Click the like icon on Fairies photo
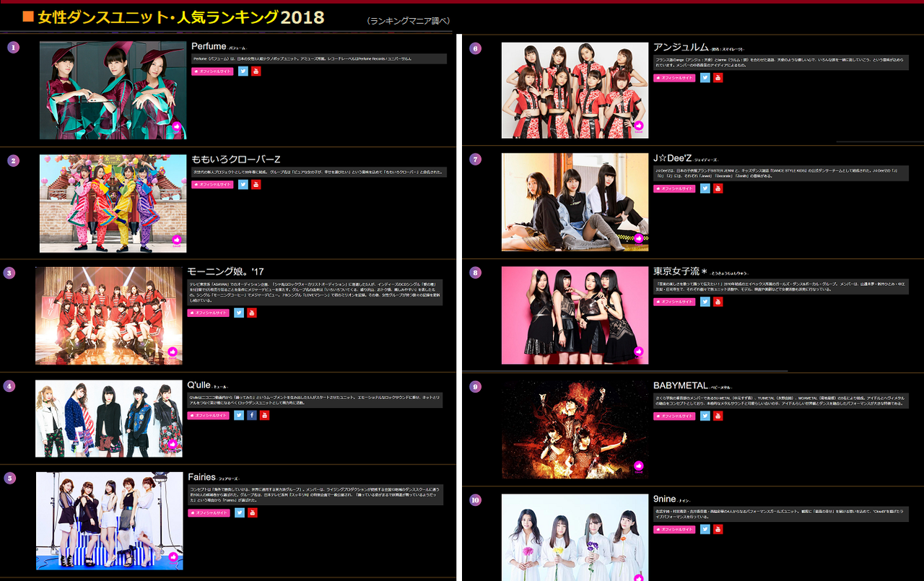Image resolution: width=924 pixels, height=581 pixels. coord(173,557)
